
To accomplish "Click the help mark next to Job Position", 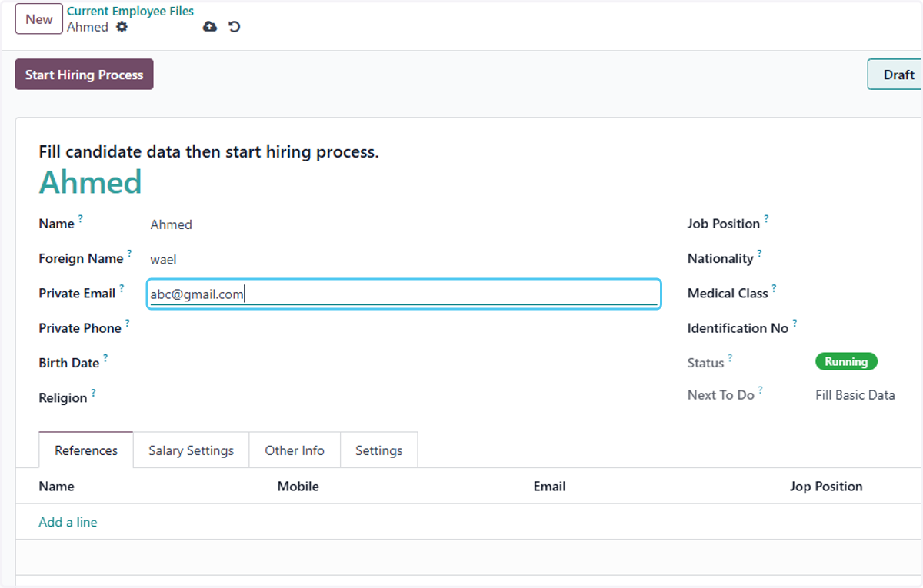I will [766, 219].
